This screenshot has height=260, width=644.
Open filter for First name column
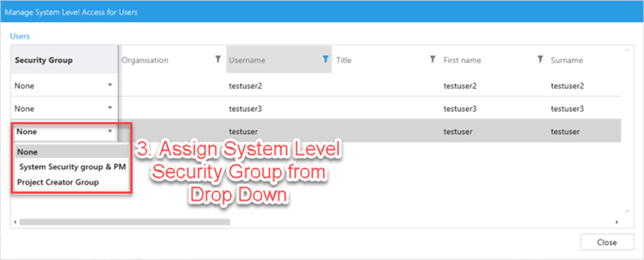(x=540, y=60)
